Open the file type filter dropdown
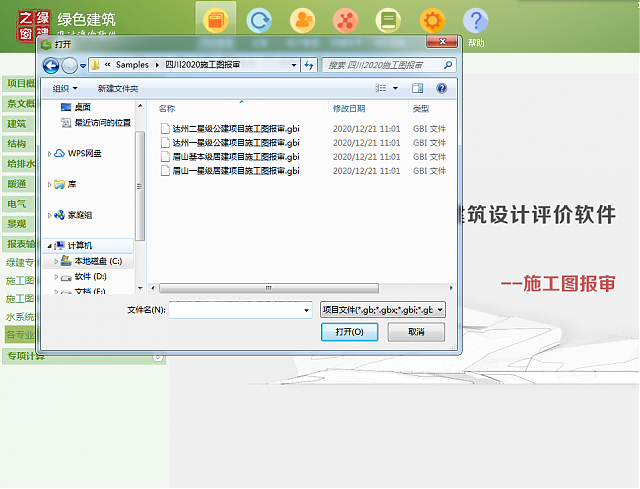640x489 pixels. (382, 310)
